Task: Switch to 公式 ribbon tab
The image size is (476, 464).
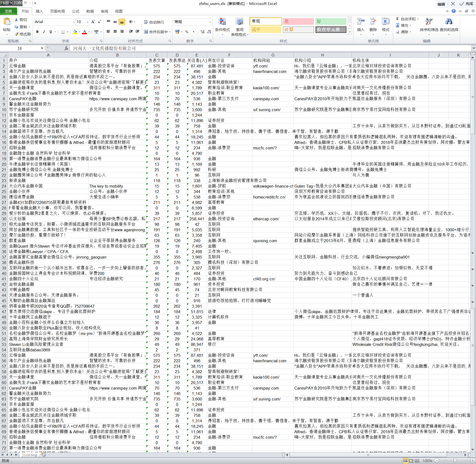Action: point(76,11)
